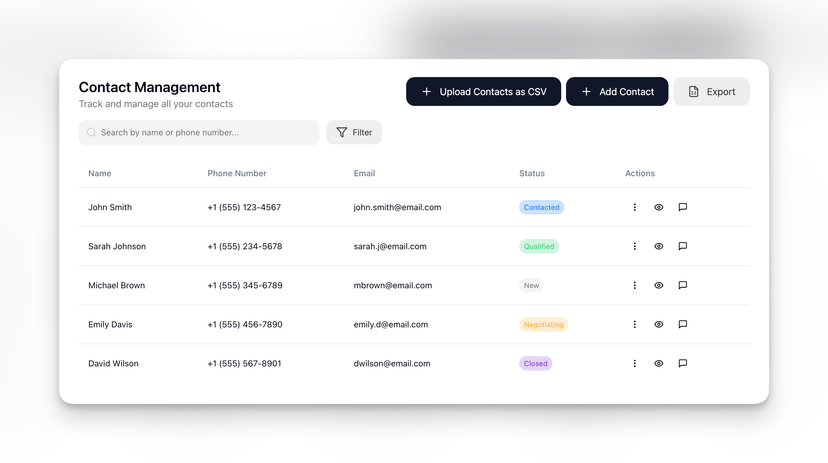Click phone number +1 (555) 123-4567

[244, 207]
